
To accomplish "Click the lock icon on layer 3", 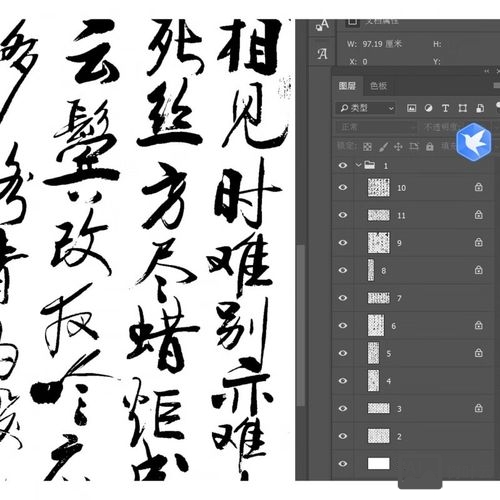I will pyautogui.click(x=479, y=408).
